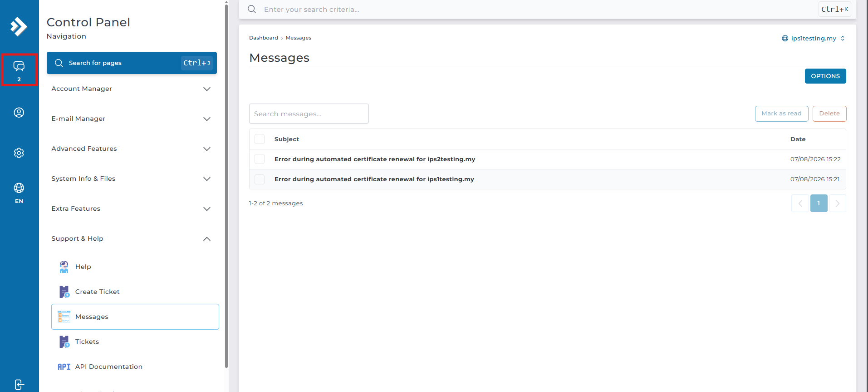The height and width of the screenshot is (392, 868).
Task: Click the Create Ticket icon
Action: 64,292
